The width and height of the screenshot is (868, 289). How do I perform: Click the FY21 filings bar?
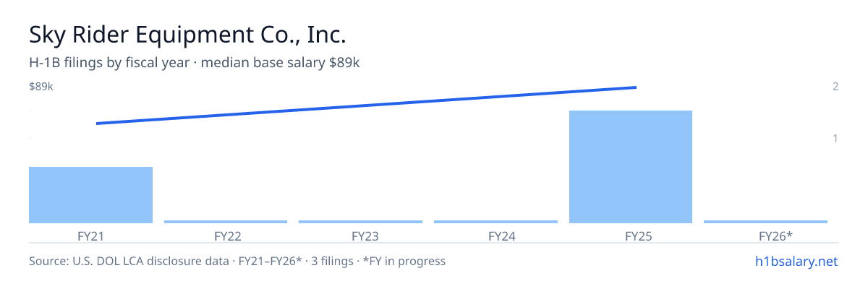click(90, 195)
